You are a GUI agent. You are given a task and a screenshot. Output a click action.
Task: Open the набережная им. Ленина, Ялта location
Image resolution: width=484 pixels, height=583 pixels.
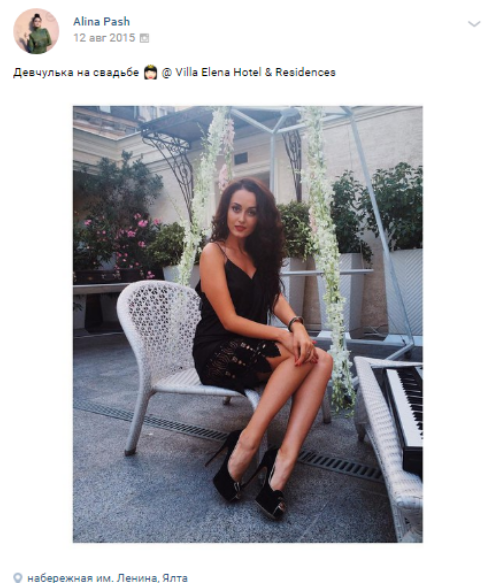pos(107,578)
